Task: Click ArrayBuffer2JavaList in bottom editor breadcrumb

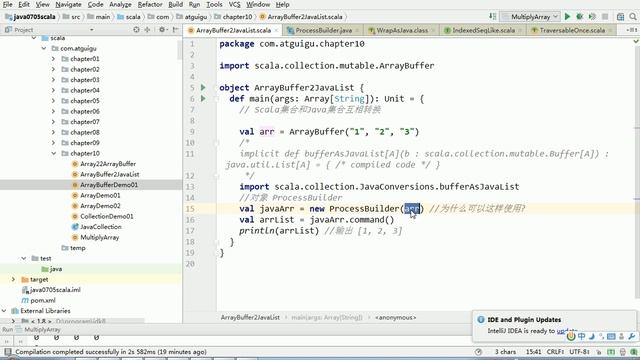Action: tap(250, 318)
